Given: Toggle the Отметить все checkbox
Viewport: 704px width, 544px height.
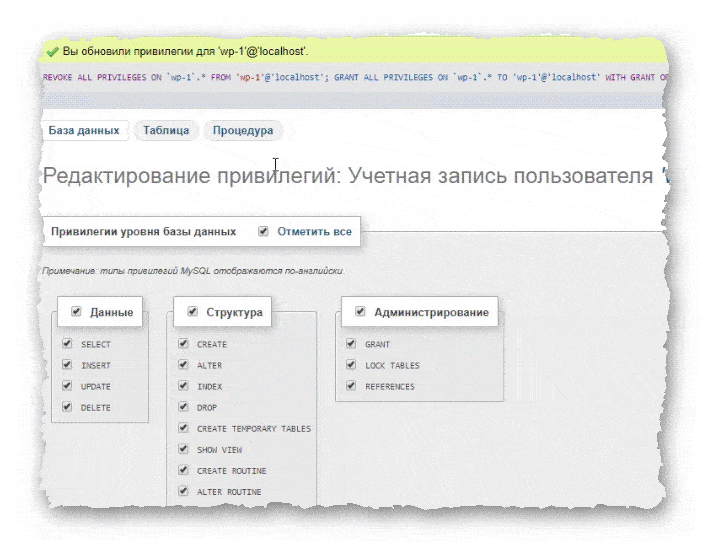Looking at the screenshot, I should (263, 231).
